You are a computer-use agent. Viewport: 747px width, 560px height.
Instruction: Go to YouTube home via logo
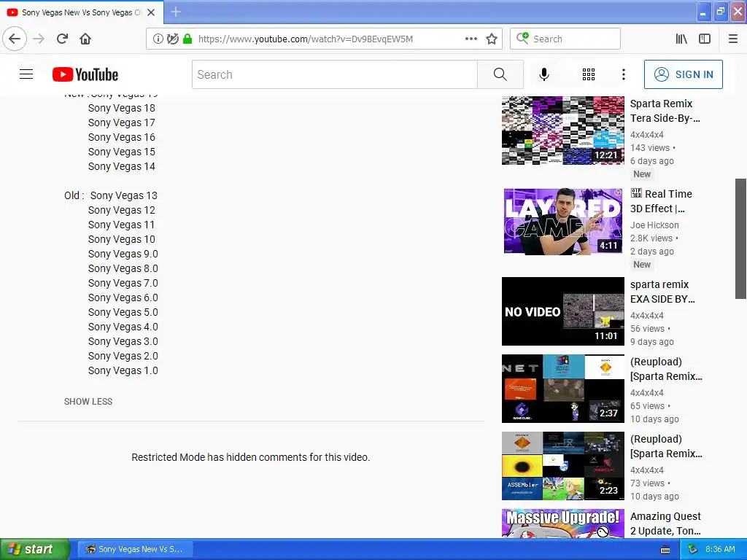[85, 74]
